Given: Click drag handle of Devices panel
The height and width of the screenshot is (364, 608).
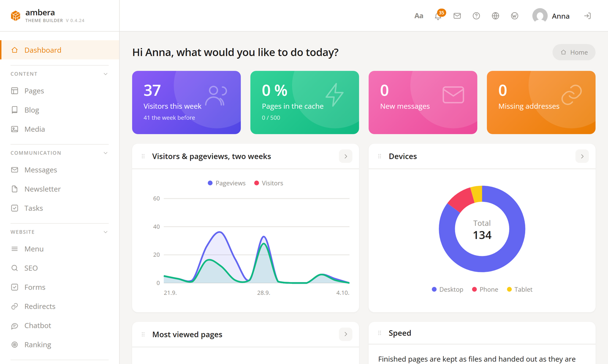Looking at the screenshot, I should 380,156.
